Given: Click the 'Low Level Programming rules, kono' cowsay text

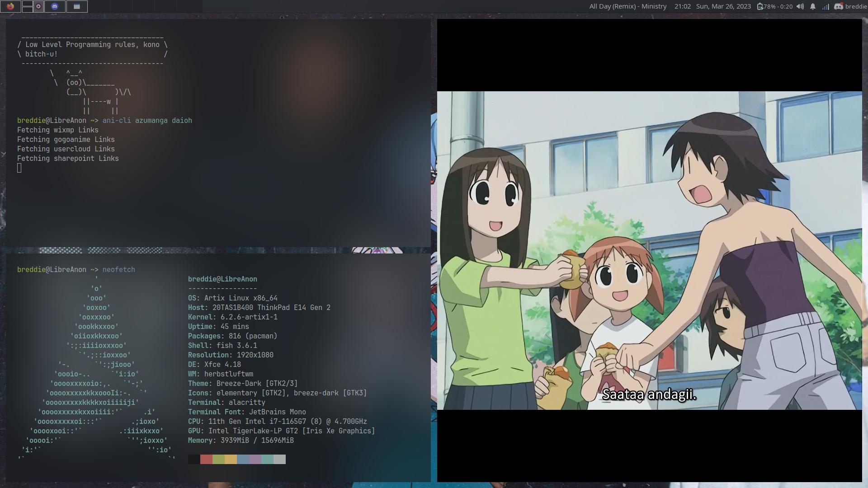Looking at the screenshot, I should 92,45.
